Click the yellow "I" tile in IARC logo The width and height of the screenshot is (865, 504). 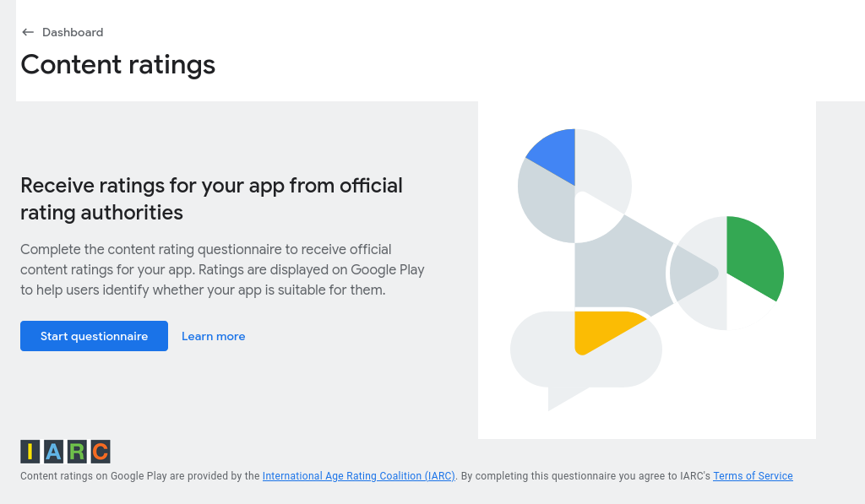30,452
